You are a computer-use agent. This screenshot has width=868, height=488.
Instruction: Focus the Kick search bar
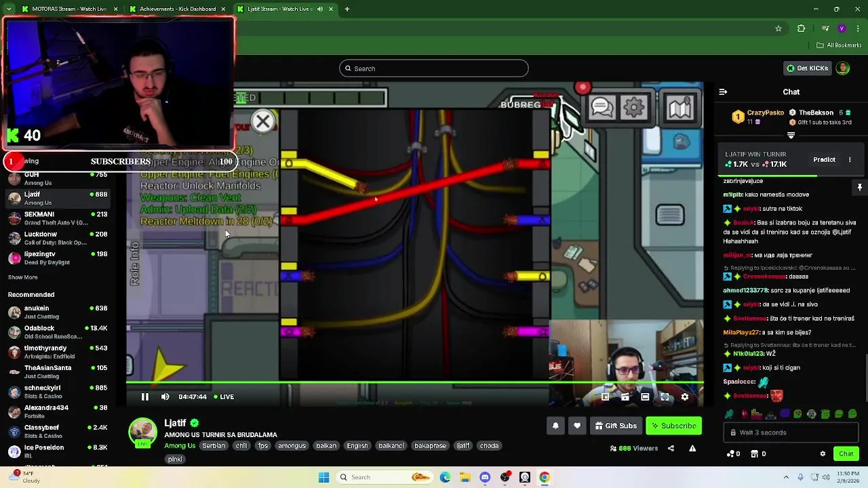click(434, 68)
